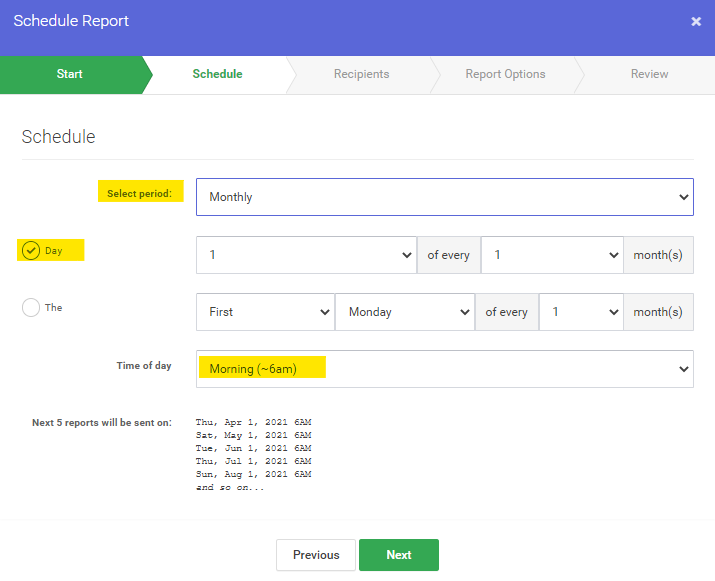Click 'Next 5 reports will be sent on:' label
This screenshot has height=581, width=715.
coord(102,423)
